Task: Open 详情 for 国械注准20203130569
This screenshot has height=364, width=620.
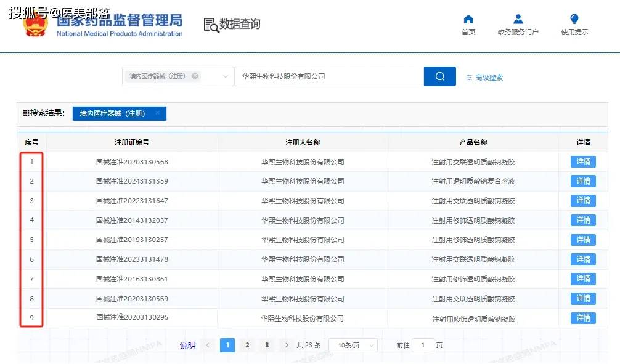Action: pos(583,298)
